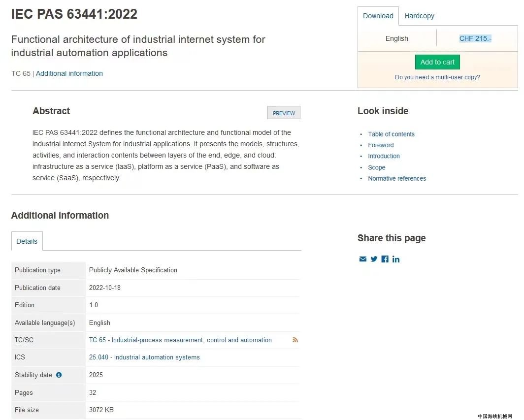View the Table of contents
Viewport: 524px width, 420px height.
pos(391,134)
